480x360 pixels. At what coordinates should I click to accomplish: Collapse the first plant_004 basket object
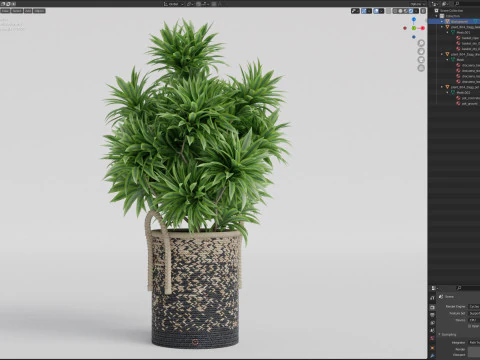pyautogui.click(x=442, y=27)
